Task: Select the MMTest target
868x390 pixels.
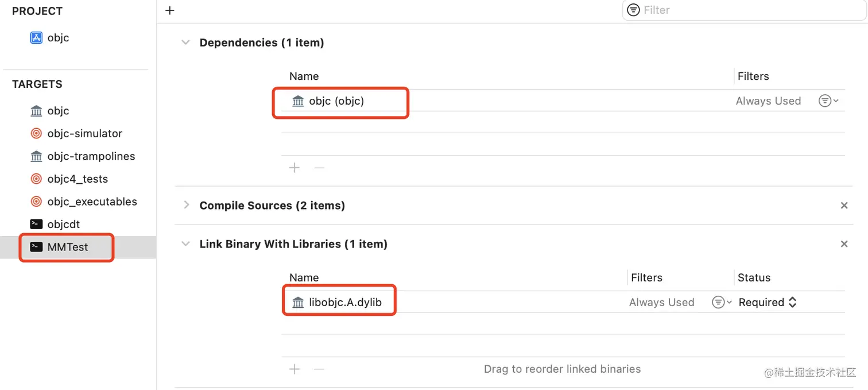Action: click(67, 248)
